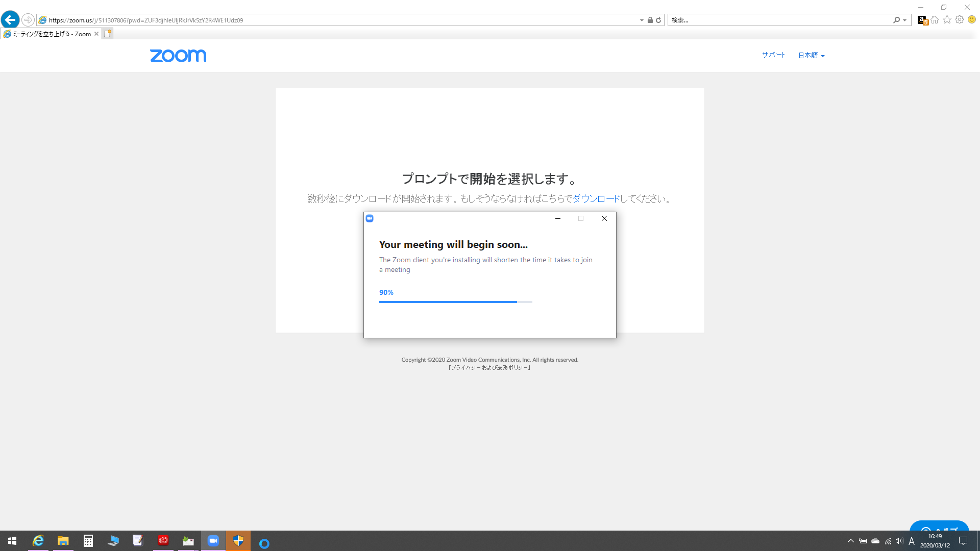The image size is (980, 551).
Task: Toggle the IME input mode A indicator
Action: point(912,541)
